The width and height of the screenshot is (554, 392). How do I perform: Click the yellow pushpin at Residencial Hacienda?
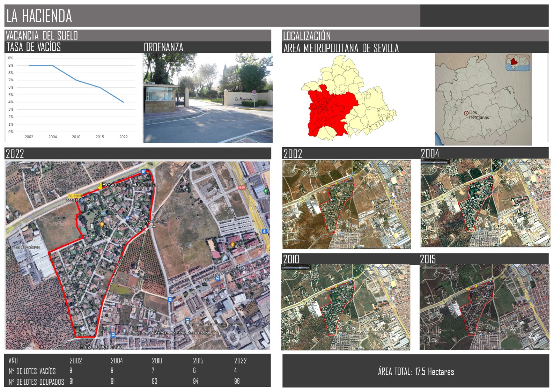[101, 186]
